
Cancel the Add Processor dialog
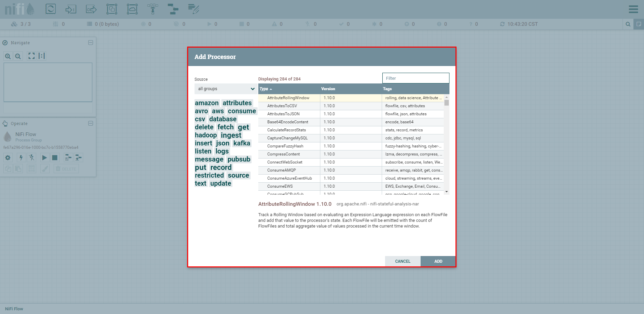click(x=403, y=261)
